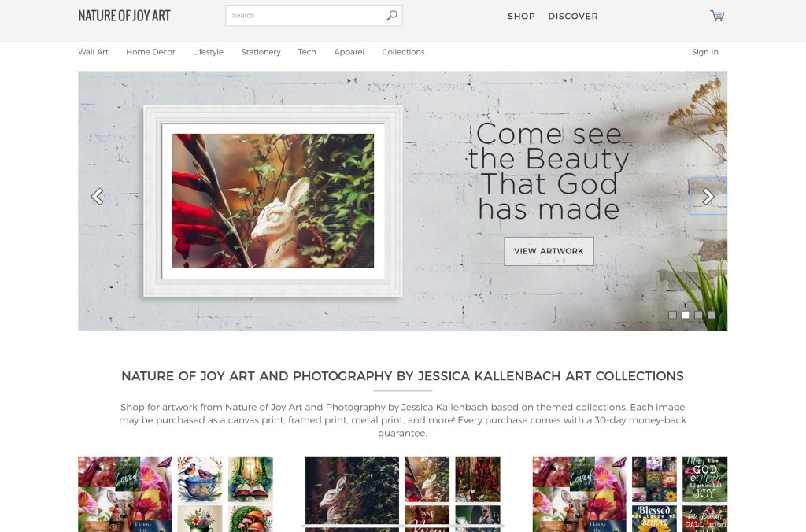
Task: Open the Home Decor menu
Action: (x=150, y=52)
